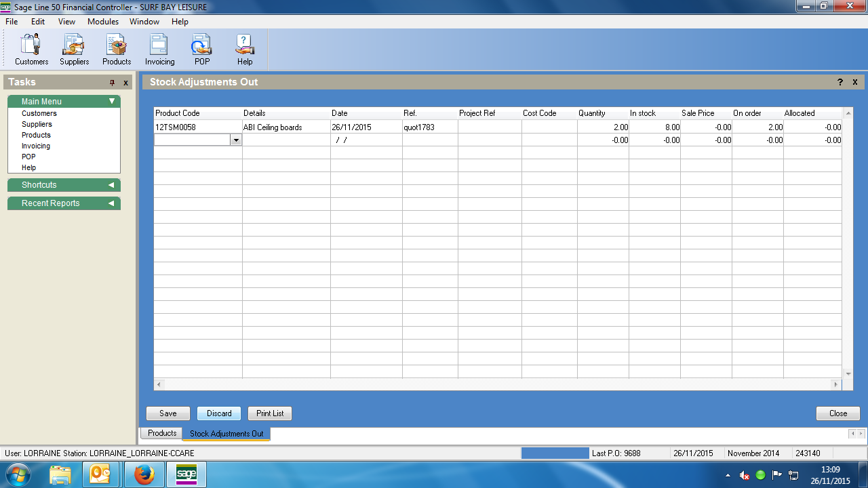
Task: Click the Save button
Action: coord(168,413)
